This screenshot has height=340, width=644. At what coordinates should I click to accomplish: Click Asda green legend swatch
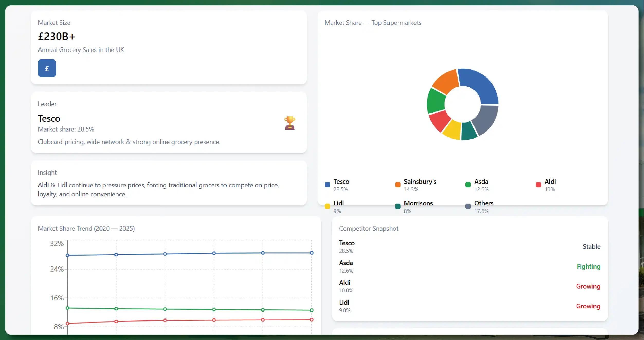tap(468, 185)
